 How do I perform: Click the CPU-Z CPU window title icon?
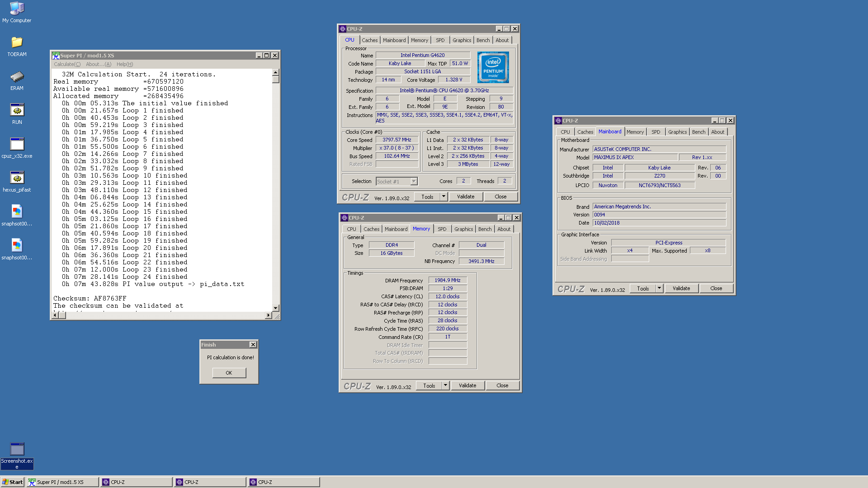point(343,29)
